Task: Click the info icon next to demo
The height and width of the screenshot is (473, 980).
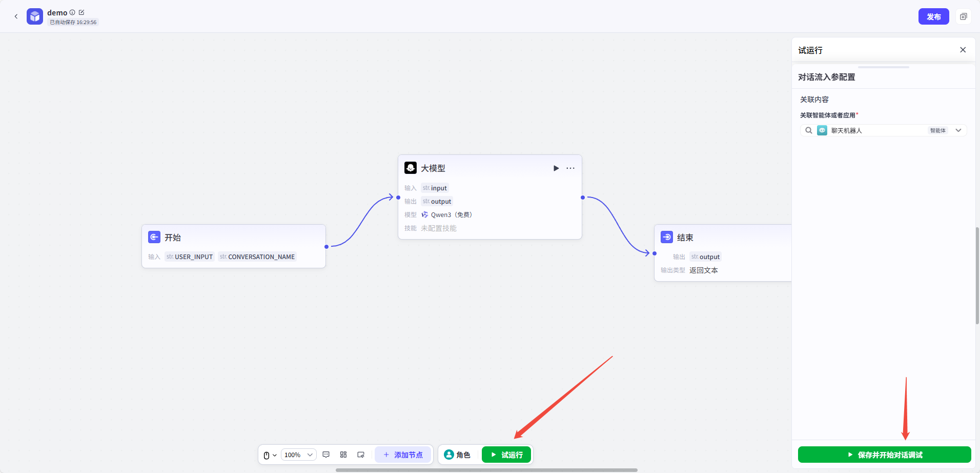Action: (72, 12)
